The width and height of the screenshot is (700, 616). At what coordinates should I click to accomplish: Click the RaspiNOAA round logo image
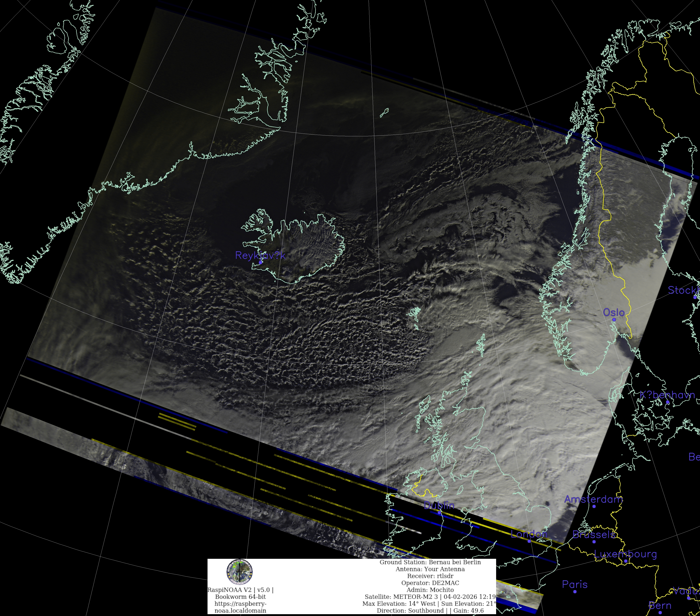point(239,572)
